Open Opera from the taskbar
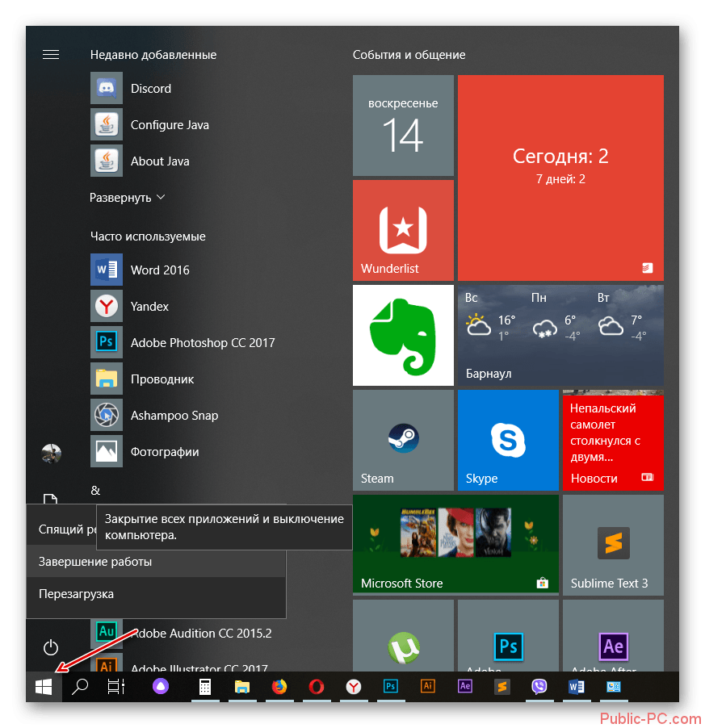The width and height of the screenshot is (705, 728). point(317,687)
